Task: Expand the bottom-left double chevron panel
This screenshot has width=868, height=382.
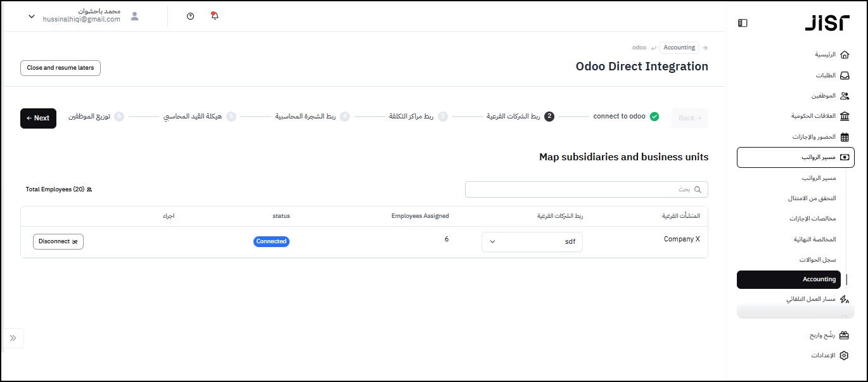Action: (13, 338)
